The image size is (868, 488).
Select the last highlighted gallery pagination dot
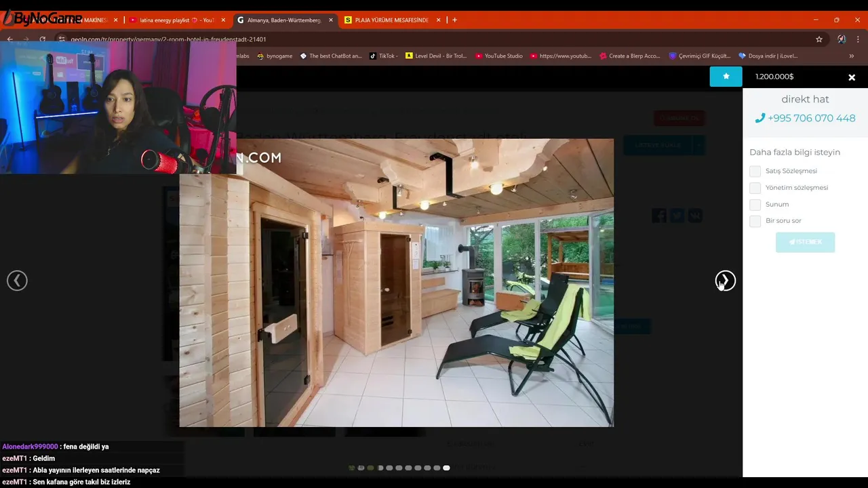[446, 468]
